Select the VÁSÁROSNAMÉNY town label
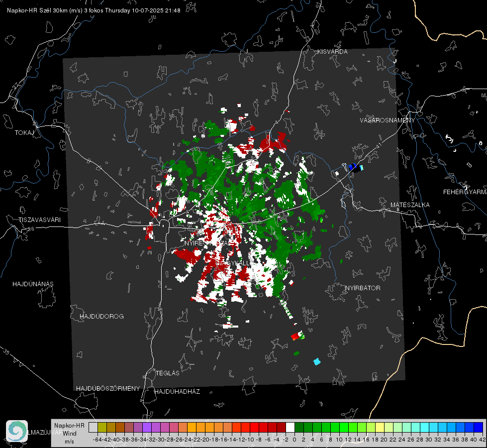 pyautogui.click(x=388, y=120)
